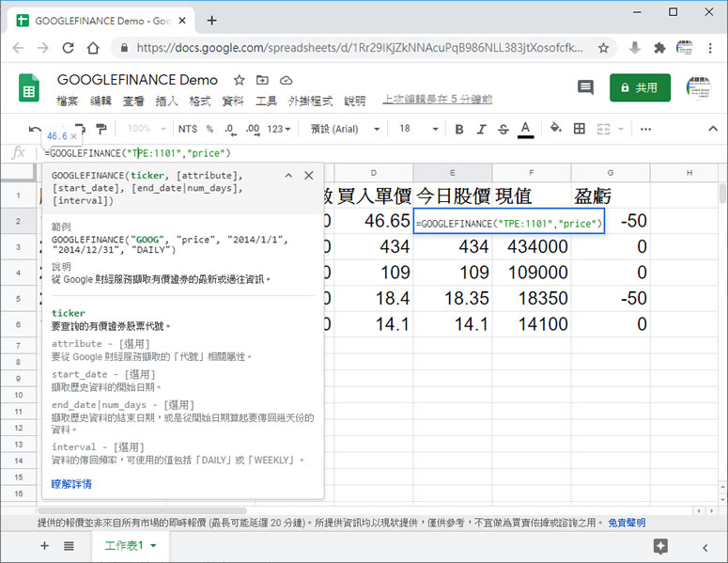Click the 瞭解詳情 link

coord(71,484)
